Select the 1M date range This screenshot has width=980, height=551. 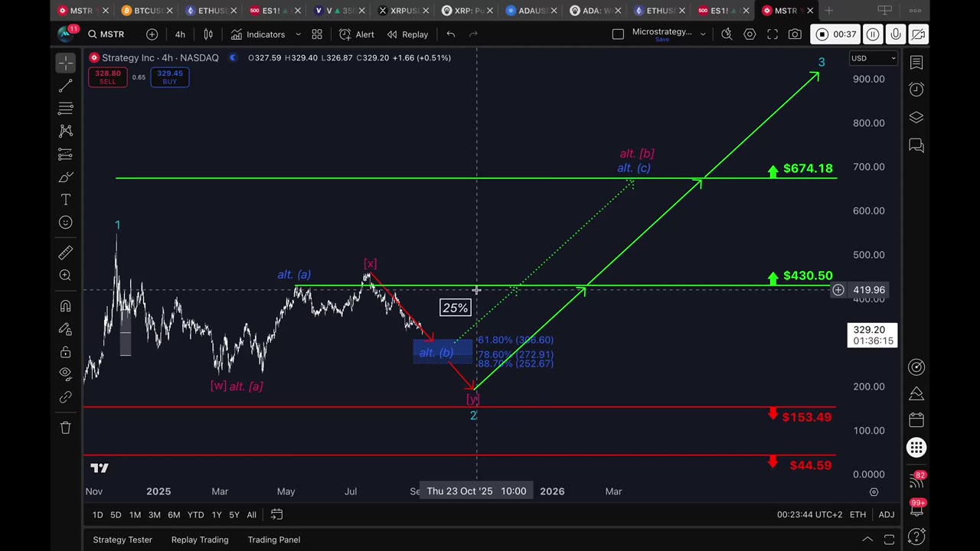(x=135, y=515)
